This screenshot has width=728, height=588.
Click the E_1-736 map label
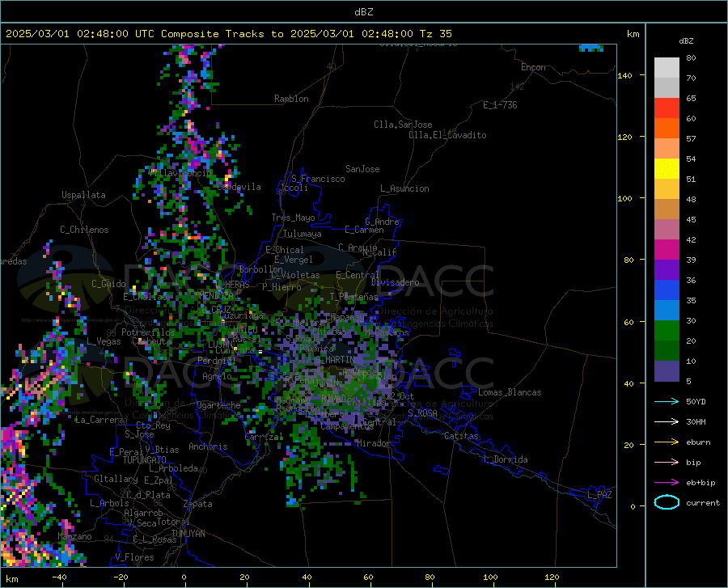[x=500, y=105]
